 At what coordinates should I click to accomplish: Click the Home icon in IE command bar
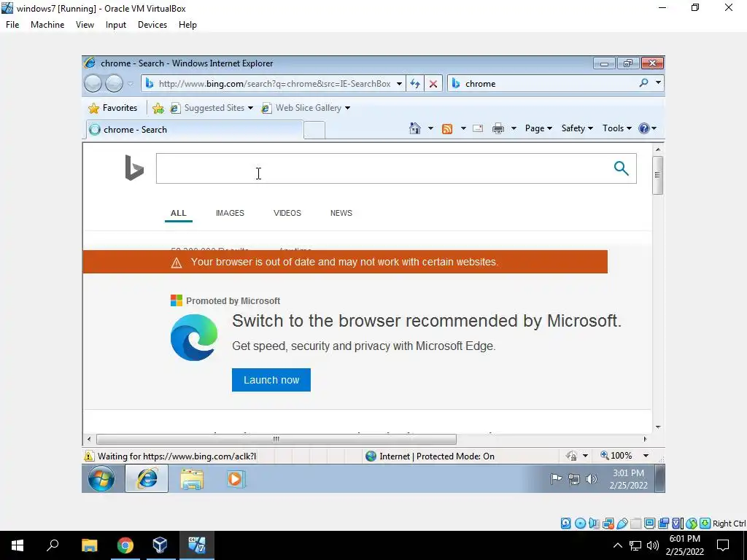tap(415, 128)
